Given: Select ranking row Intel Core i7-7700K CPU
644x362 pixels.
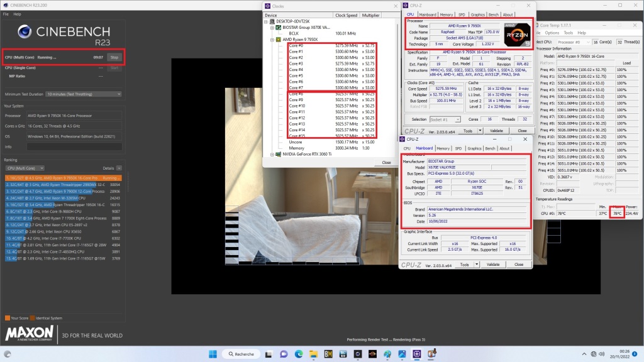Looking at the screenshot, I should [x=64, y=238].
